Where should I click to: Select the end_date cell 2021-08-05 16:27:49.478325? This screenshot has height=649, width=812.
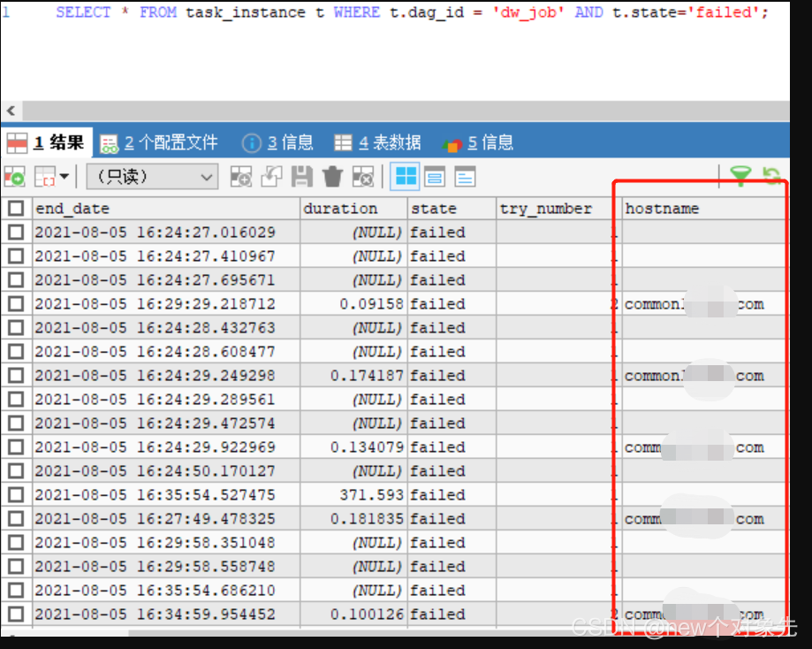pyautogui.click(x=166, y=518)
